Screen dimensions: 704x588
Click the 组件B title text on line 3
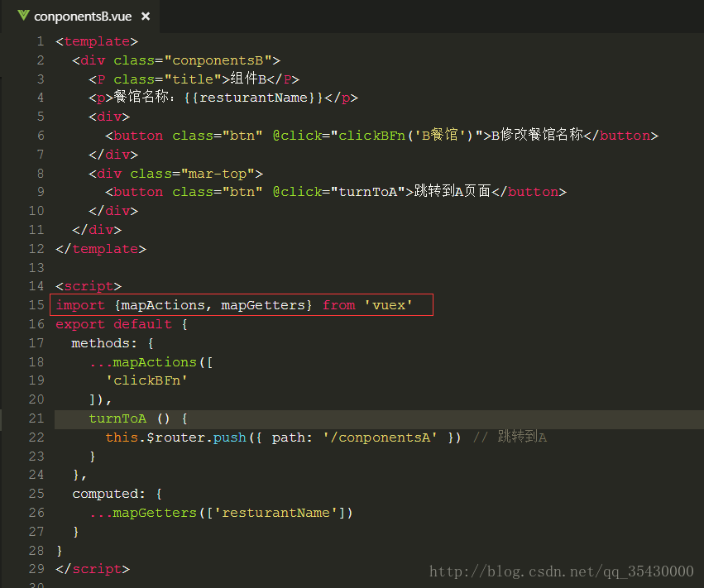pos(248,79)
